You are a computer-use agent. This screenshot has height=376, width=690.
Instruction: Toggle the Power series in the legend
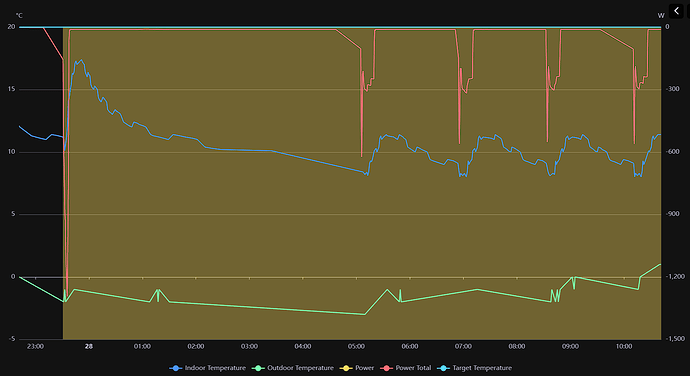click(x=357, y=368)
